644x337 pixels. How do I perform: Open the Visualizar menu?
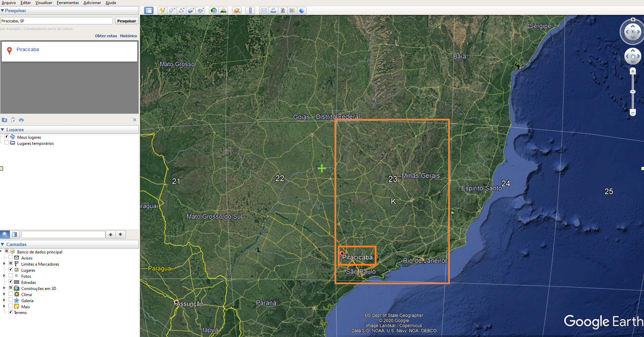(44, 3)
